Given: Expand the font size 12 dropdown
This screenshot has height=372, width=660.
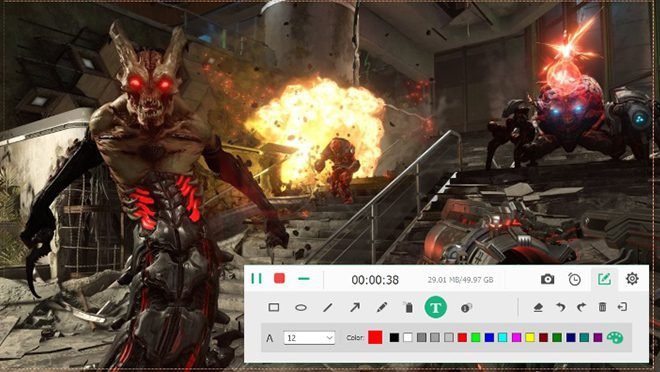Looking at the screenshot, I should pyautogui.click(x=309, y=337).
